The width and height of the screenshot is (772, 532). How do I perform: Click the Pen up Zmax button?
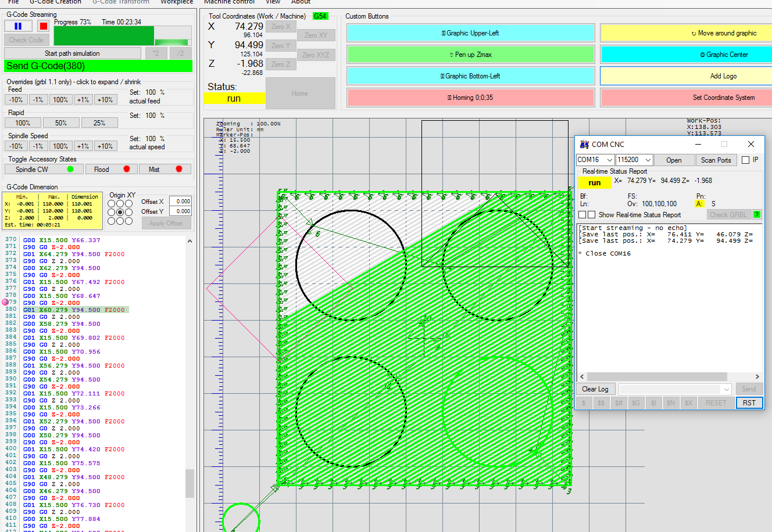click(471, 54)
